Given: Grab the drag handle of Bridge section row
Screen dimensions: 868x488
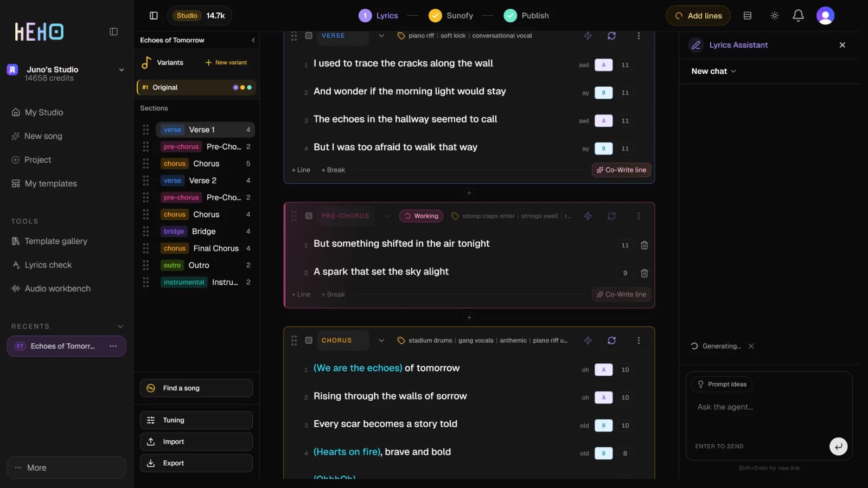Looking at the screenshot, I should [145, 232].
